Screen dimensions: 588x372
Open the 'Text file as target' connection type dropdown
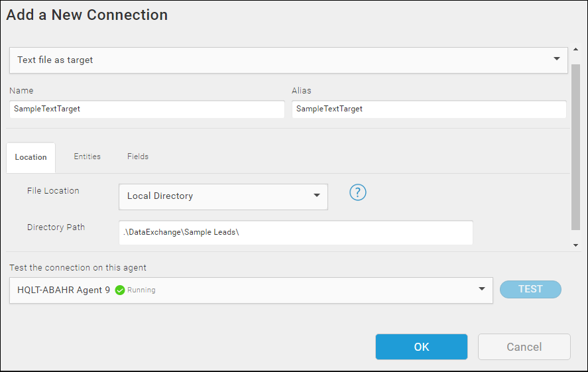pos(288,60)
